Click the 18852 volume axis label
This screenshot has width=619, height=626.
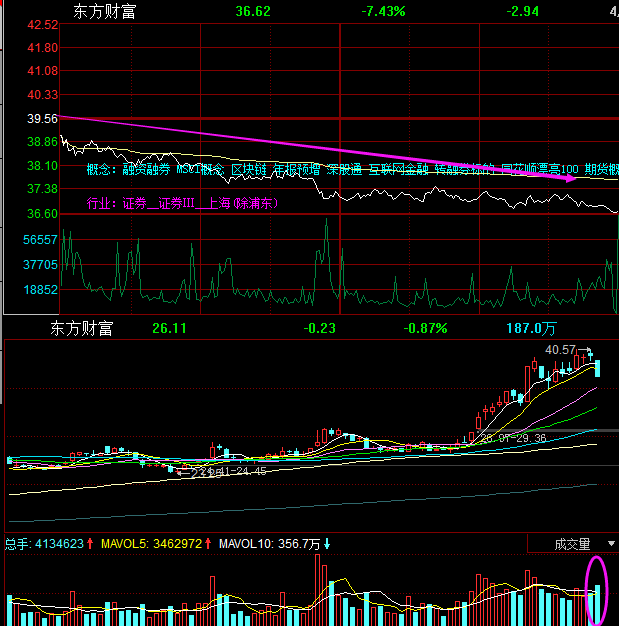click(x=40, y=290)
